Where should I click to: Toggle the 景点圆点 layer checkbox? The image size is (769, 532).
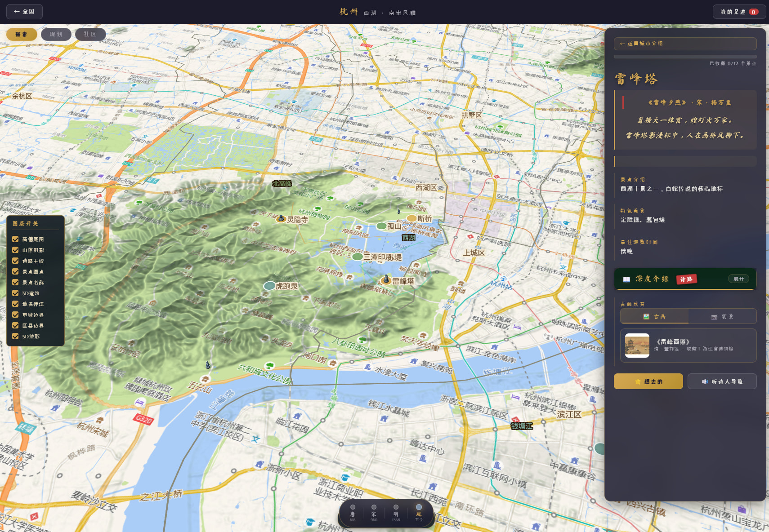15,271
